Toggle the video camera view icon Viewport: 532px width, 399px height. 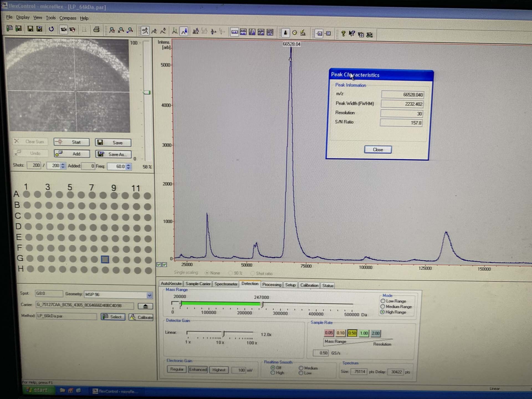(x=64, y=29)
